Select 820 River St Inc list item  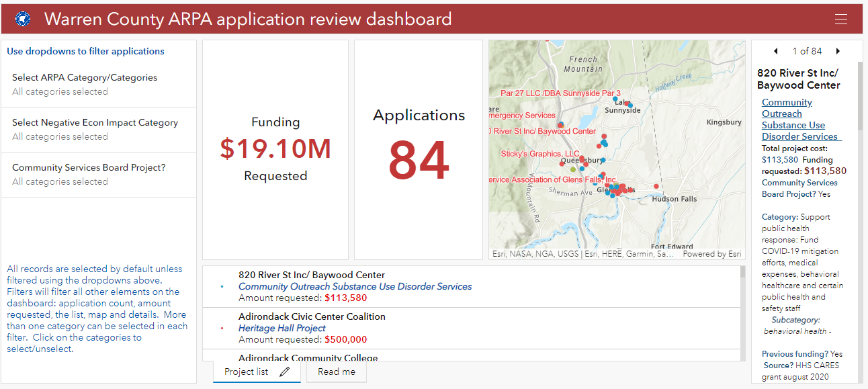pyautogui.click(x=473, y=286)
